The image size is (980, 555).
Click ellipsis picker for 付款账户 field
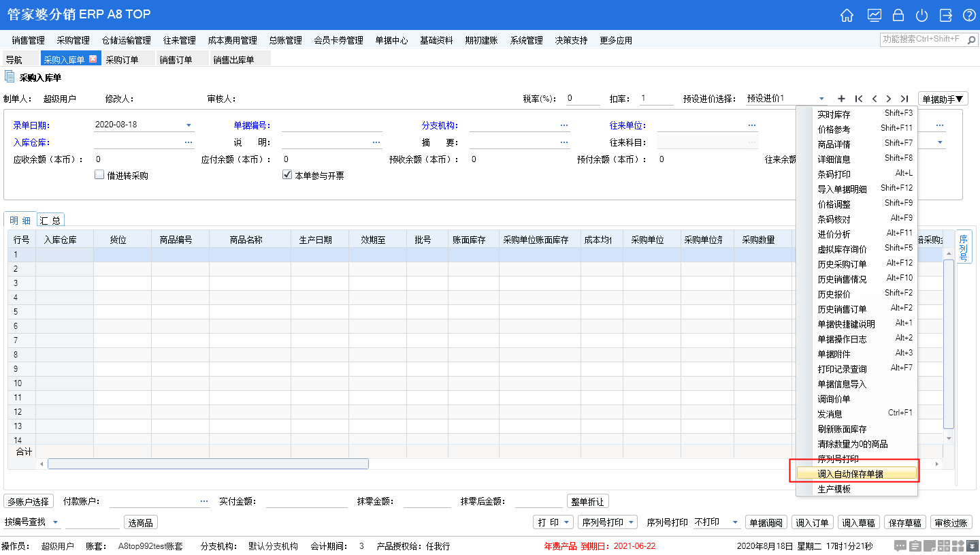[x=204, y=501]
